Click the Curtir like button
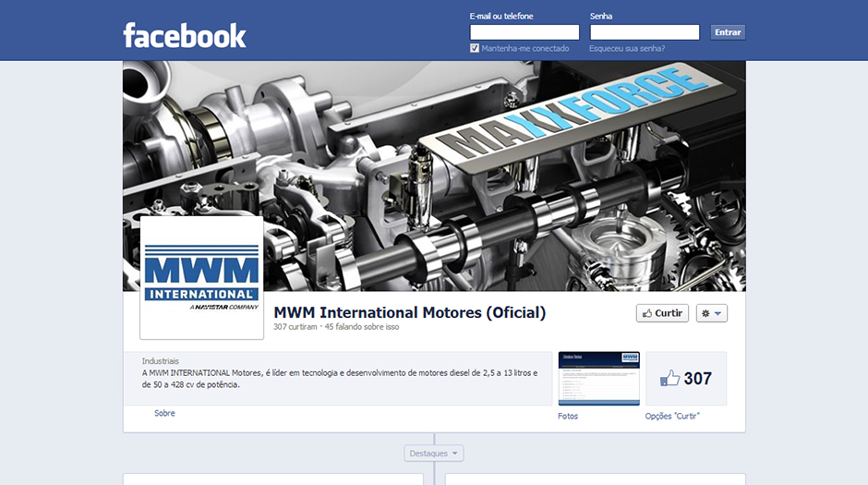 click(662, 313)
